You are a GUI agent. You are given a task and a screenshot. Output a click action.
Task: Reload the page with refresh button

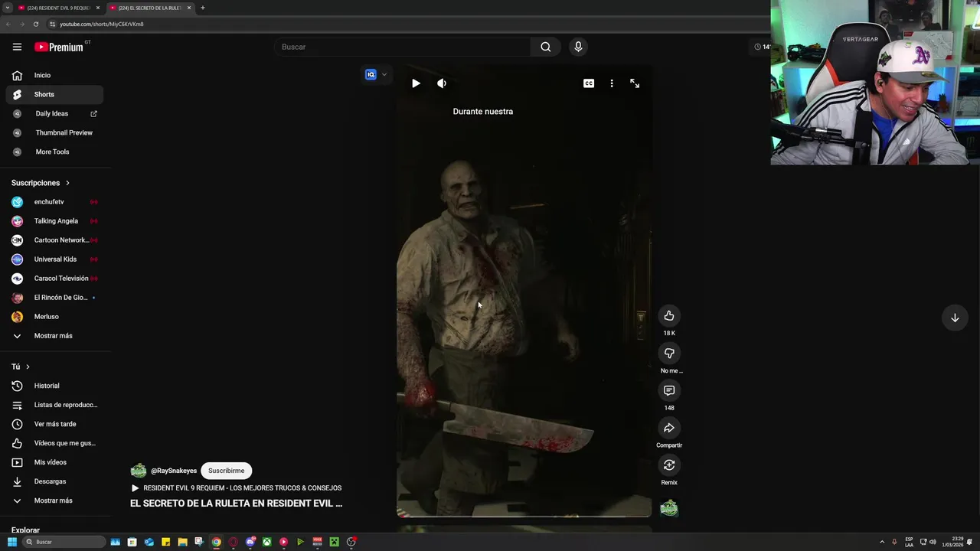(35, 24)
